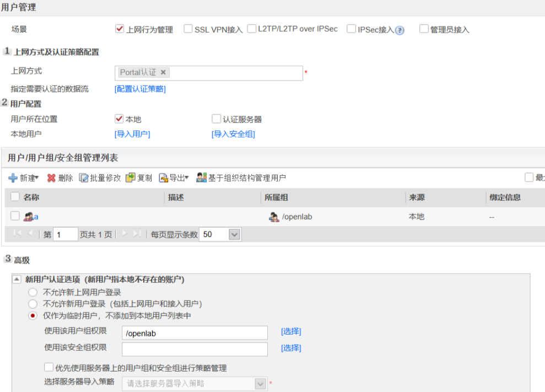Toggle the 本地 user location checkbox
This screenshot has height=392, width=545.
tap(119, 119)
